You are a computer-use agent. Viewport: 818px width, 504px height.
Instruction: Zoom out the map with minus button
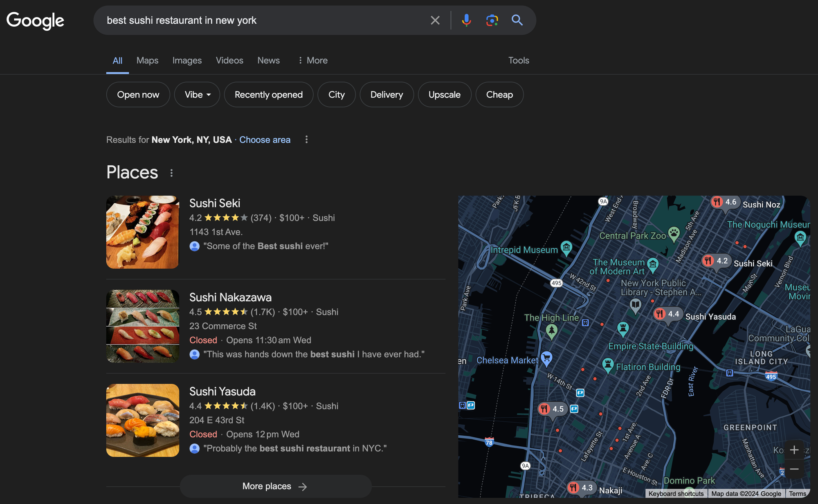794,469
